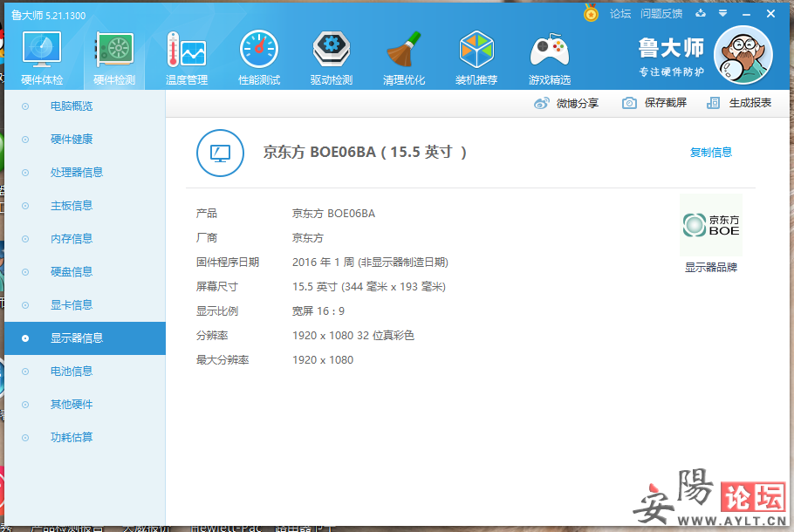Select 主板信息 in sidebar
Screen dimensions: 794x532
tap(86, 206)
